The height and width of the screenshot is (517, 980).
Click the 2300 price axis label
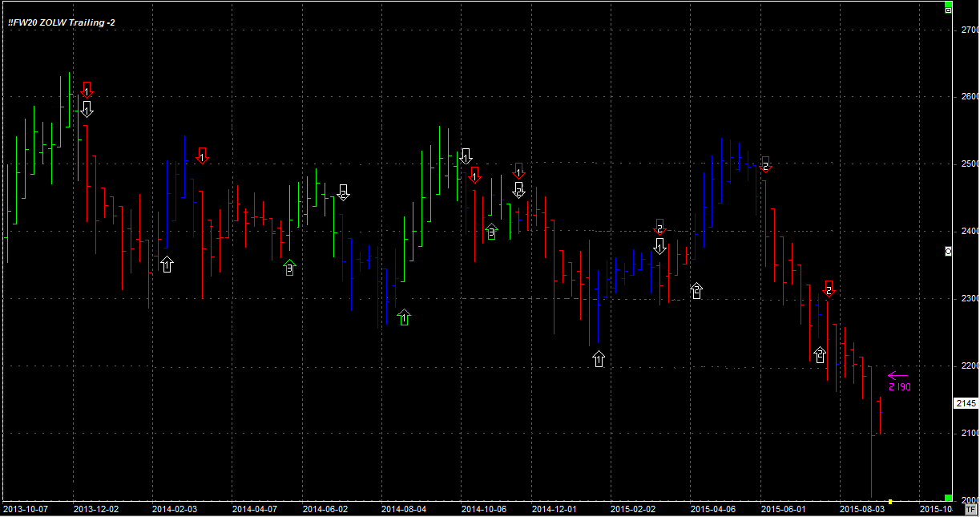pyautogui.click(x=970, y=299)
